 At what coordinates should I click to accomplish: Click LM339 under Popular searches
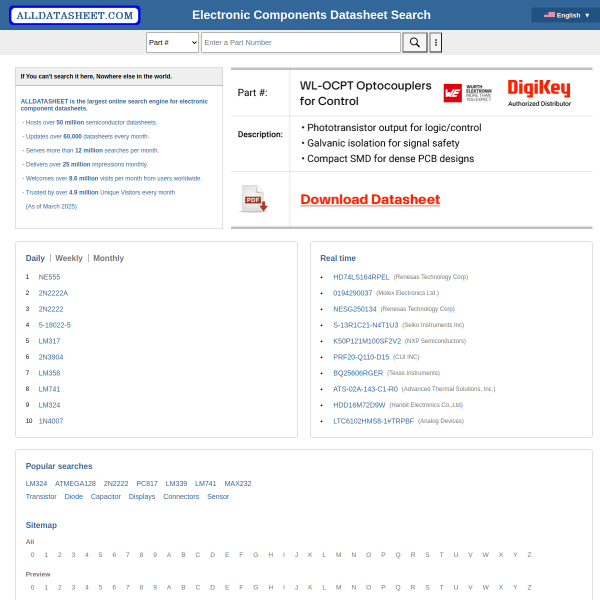(176, 484)
